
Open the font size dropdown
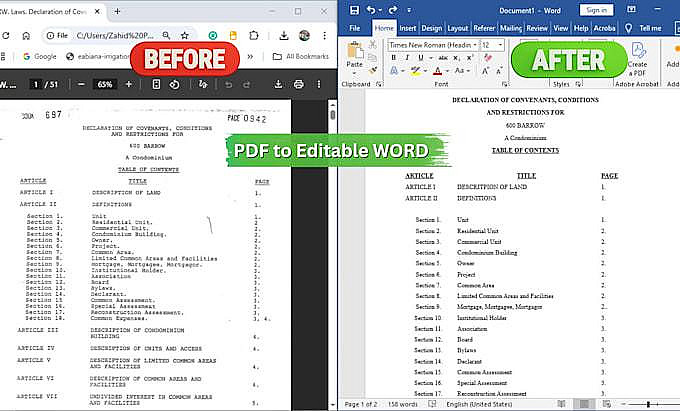[500, 45]
